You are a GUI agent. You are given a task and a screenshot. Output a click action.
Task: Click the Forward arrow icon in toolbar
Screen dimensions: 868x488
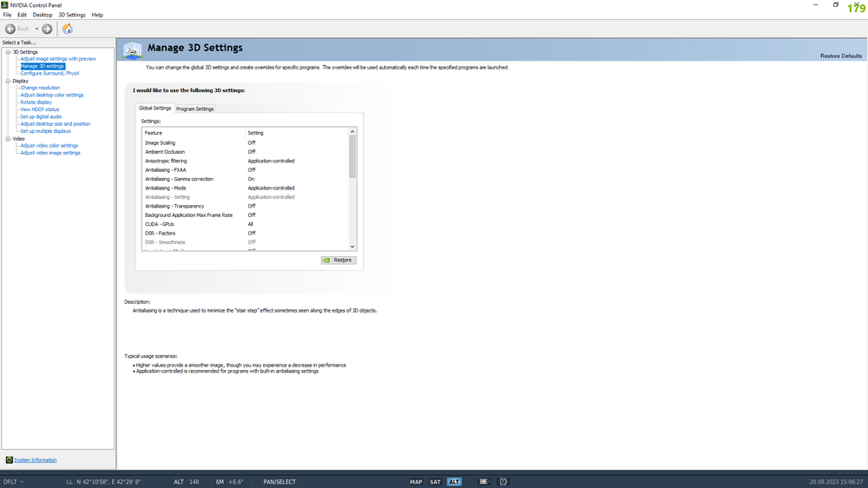click(x=47, y=29)
